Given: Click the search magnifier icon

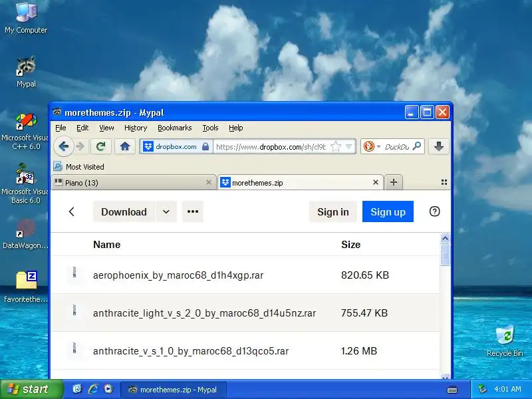Looking at the screenshot, I should 417,146.
